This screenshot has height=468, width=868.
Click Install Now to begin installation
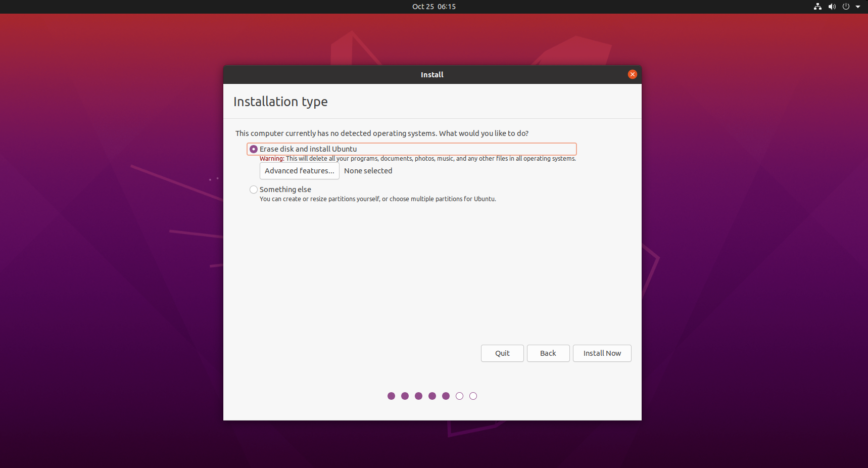pos(602,353)
